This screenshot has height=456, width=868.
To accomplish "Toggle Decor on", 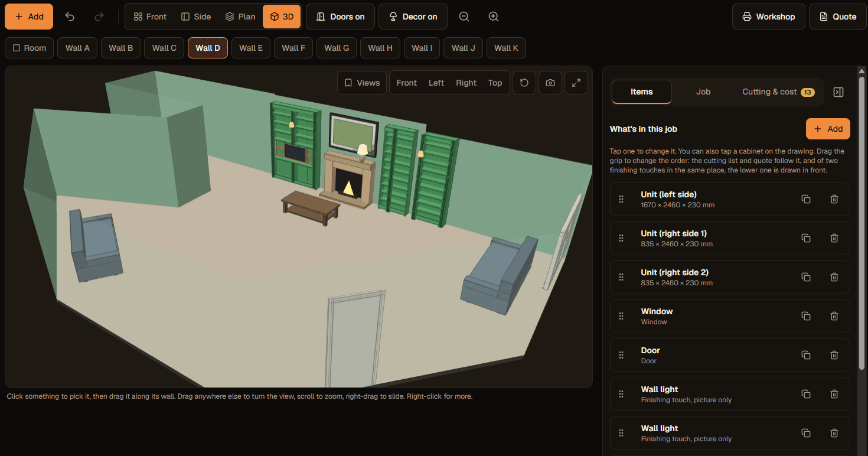I will [x=413, y=17].
